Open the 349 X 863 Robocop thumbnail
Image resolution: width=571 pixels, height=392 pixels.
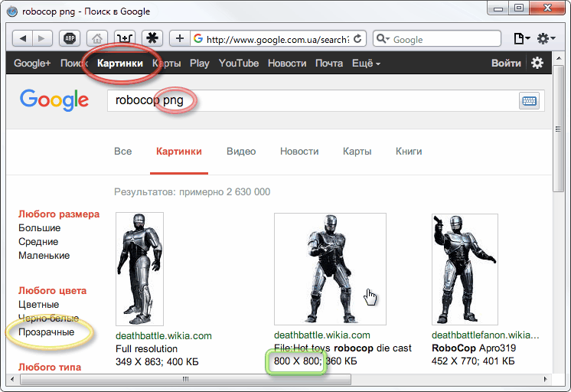click(139, 269)
